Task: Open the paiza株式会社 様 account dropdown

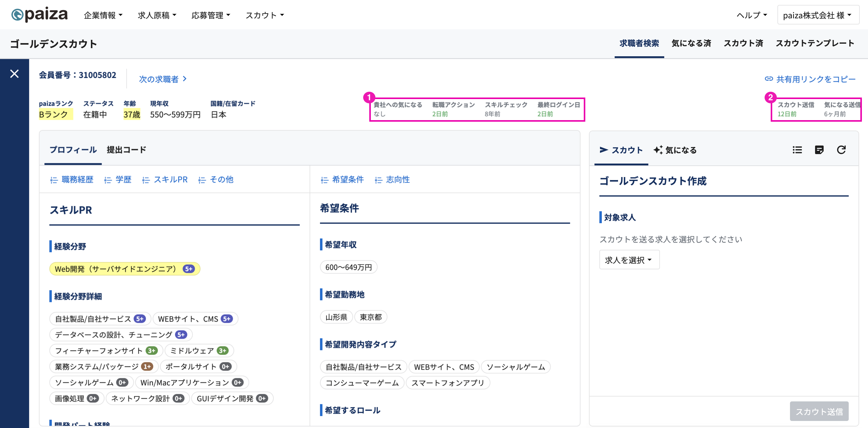Action: [x=818, y=15]
